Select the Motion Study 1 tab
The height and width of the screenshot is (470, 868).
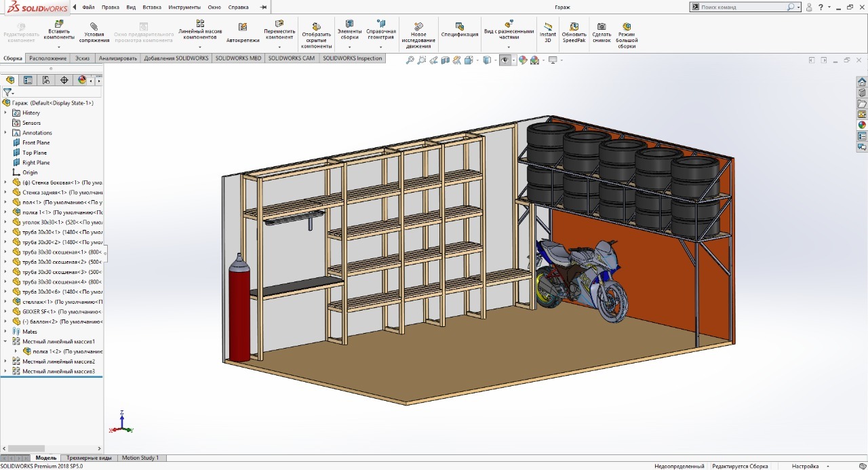click(x=140, y=458)
